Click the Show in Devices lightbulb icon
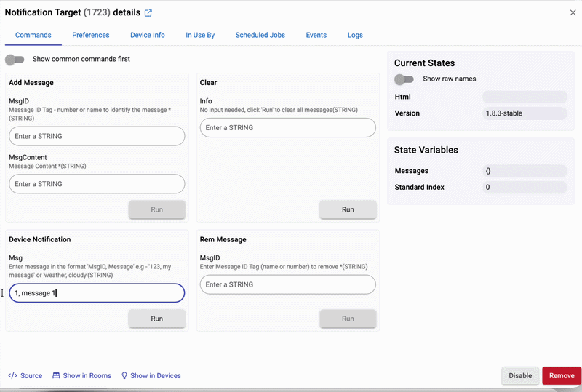Image resolution: width=582 pixels, height=392 pixels. pyautogui.click(x=124, y=375)
